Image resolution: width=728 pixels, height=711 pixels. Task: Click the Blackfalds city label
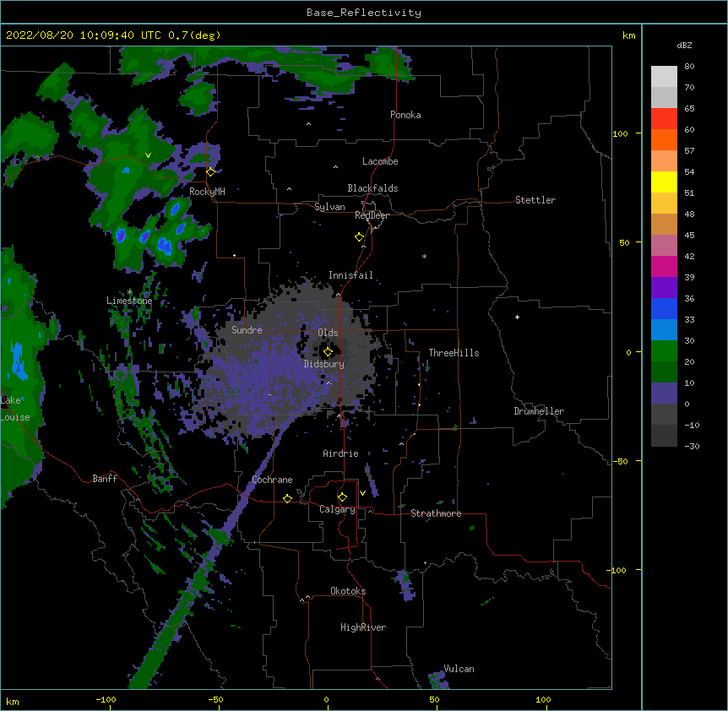click(x=372, y=188)
